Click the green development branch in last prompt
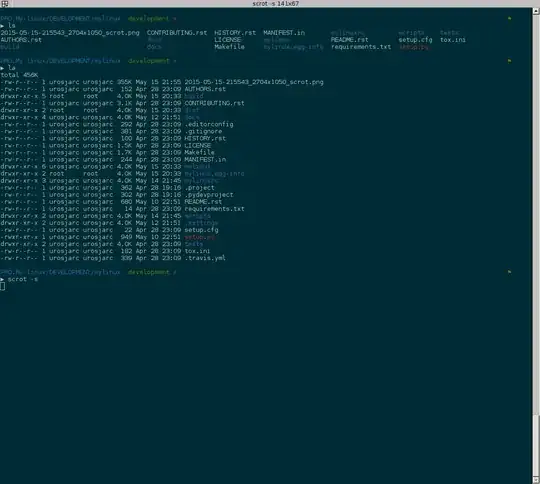 (148, 272)
